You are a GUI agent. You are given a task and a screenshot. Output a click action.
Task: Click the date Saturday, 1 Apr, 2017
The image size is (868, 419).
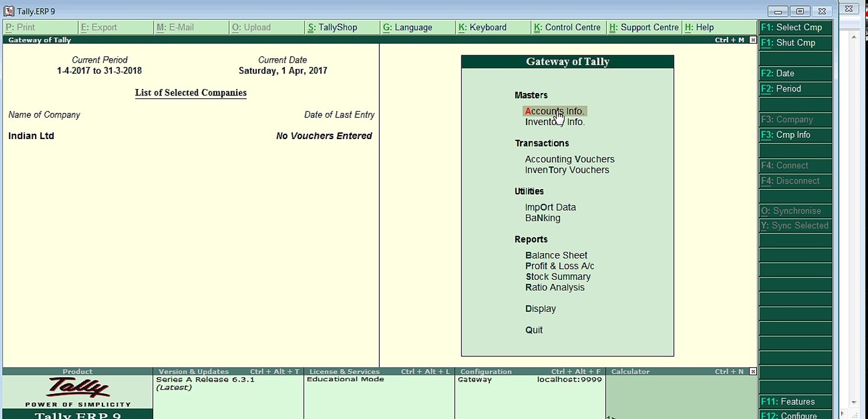pyautogui.click(x=283, y=71)
